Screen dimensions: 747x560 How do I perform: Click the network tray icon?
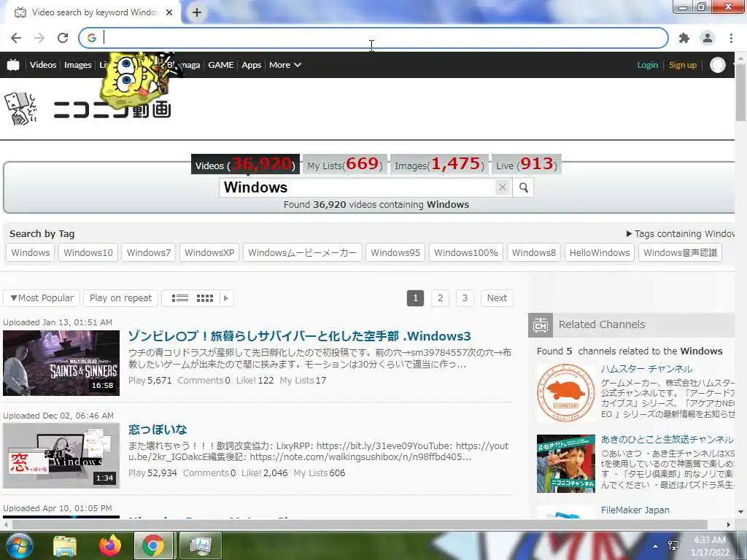pyautogui.click(x=673, y=545)
